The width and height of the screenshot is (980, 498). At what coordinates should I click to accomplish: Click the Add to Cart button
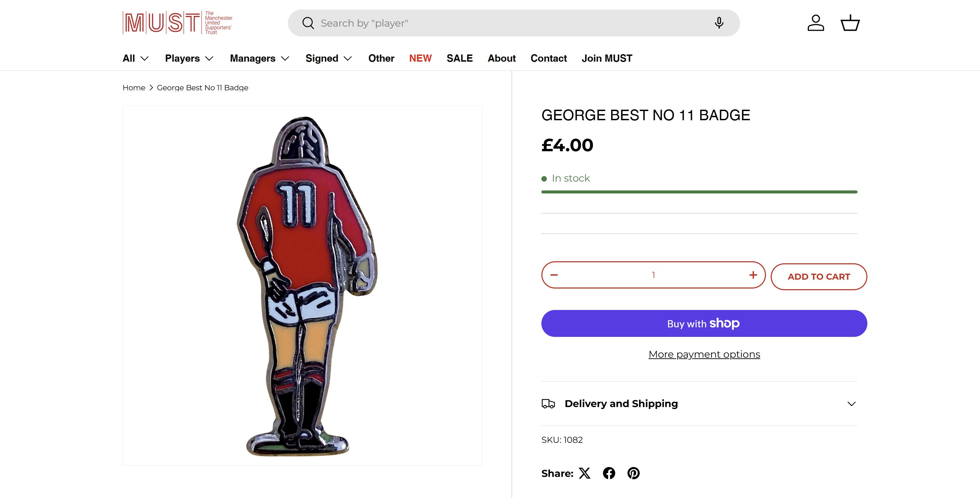click(x=819, y=277)
